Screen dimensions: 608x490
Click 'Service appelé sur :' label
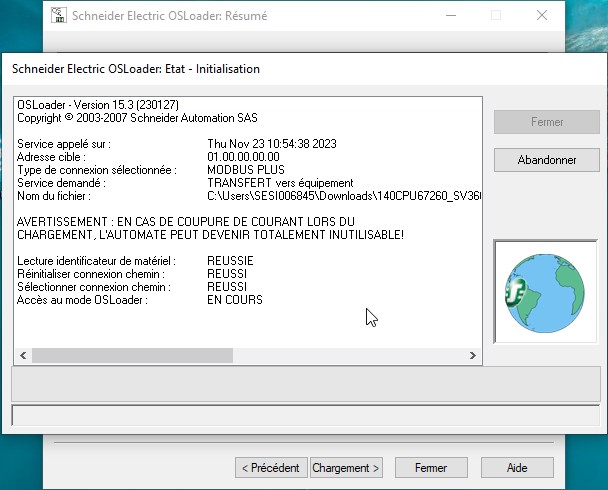click(64, 144)
